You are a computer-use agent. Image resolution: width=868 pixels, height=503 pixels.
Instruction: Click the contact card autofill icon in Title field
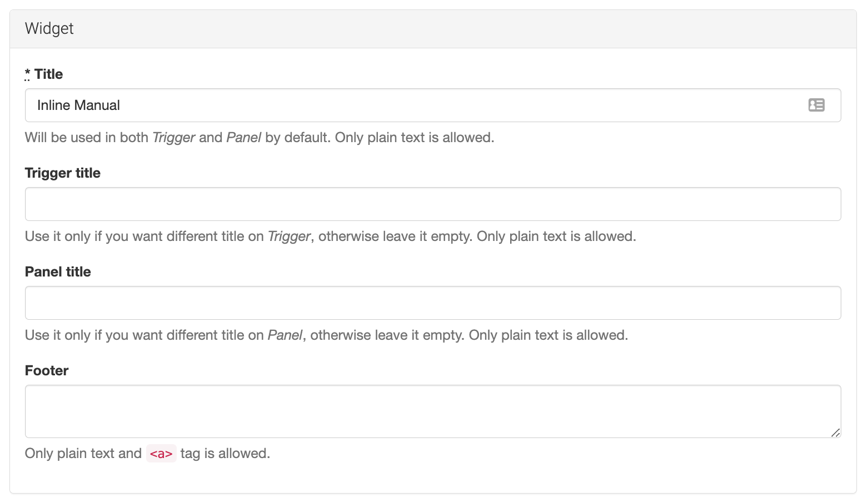[816, 105]
